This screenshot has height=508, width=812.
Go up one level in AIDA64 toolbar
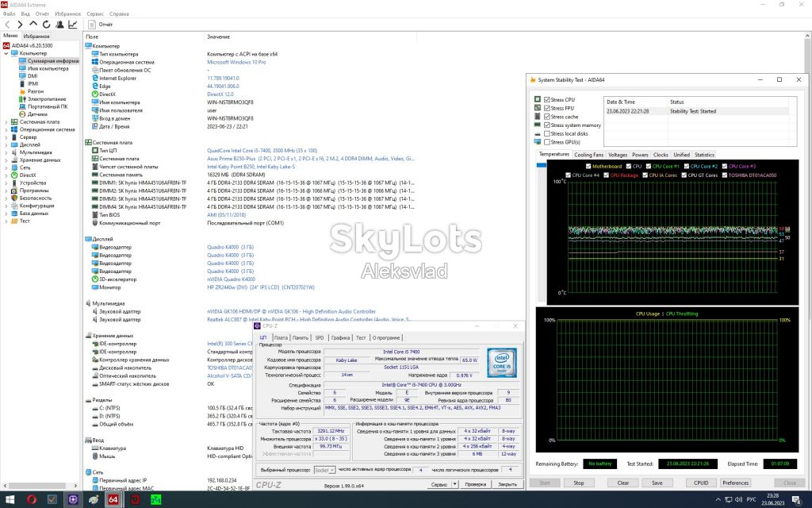point(33,24)
